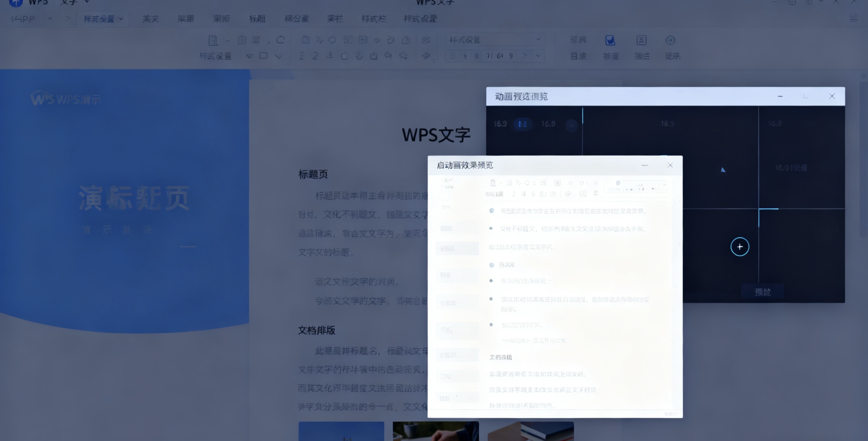868x441 pixels.
Task: Click the paste icon in the toolbar
Action: [306, 40]
